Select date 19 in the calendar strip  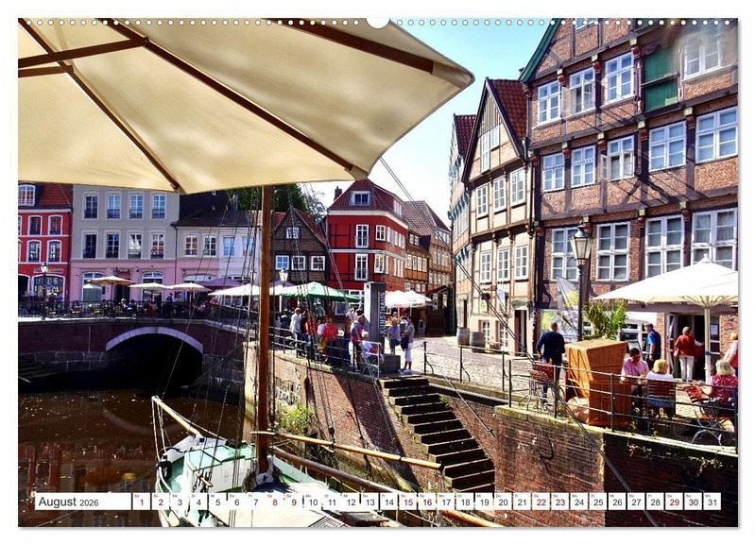click(x=484, y=502)
